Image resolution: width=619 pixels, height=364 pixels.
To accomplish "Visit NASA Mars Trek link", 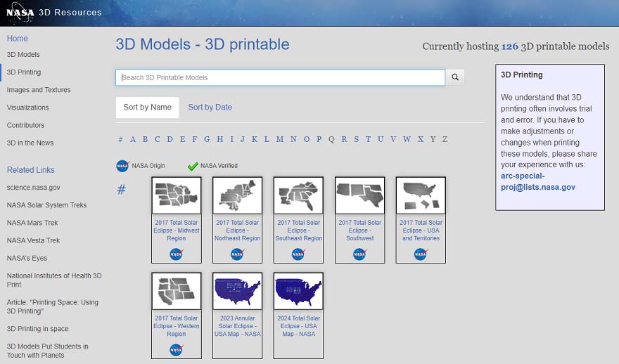I will point(32,223).
